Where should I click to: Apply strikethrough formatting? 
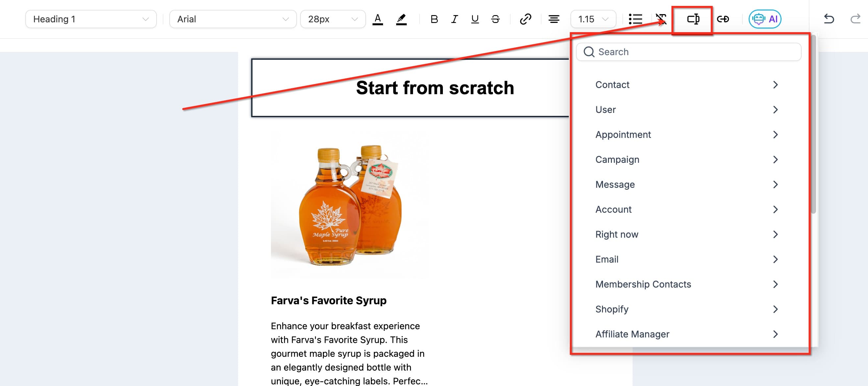coord(495,19)
